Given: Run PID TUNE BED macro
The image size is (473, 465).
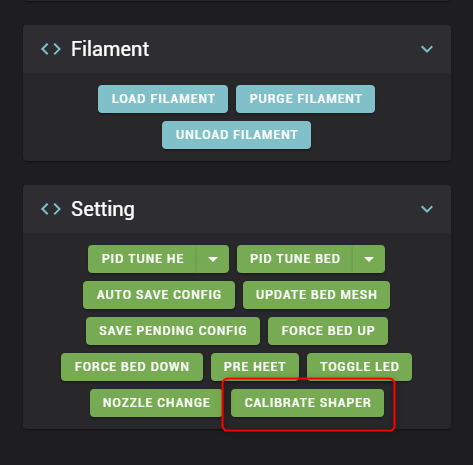Looking at the screenshot, I should 295,259.
